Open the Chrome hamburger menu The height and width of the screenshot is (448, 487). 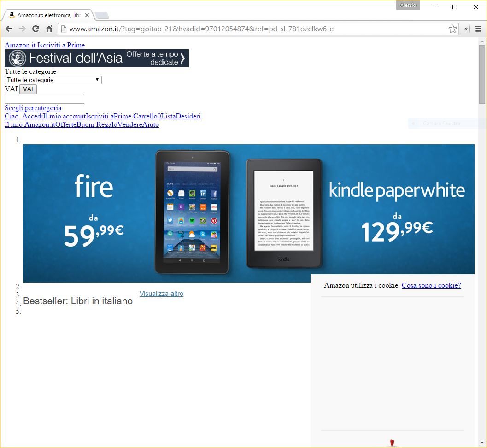pos(478,29)
